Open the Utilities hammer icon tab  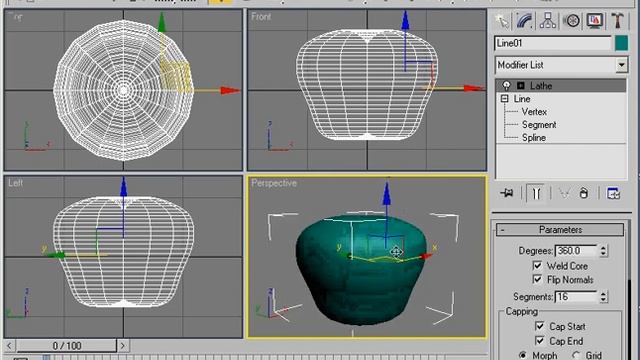click(x=618, y=20)
